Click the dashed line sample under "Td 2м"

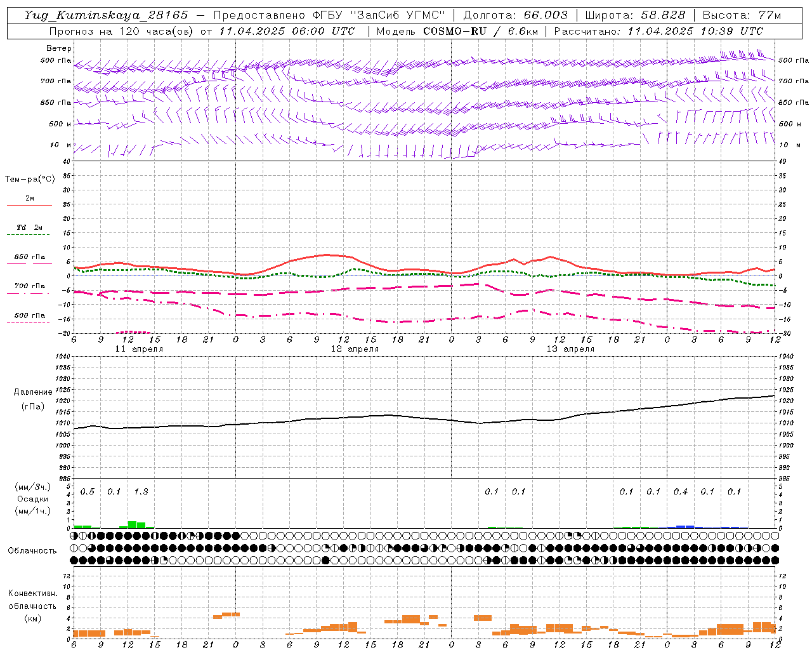tap(28, 235)
